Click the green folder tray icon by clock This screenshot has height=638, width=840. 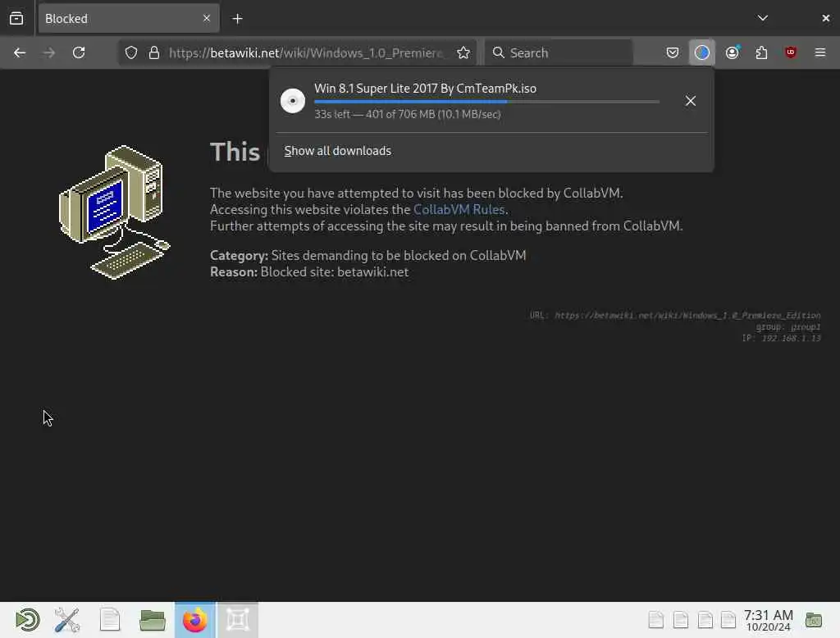[x=814, y=620]
